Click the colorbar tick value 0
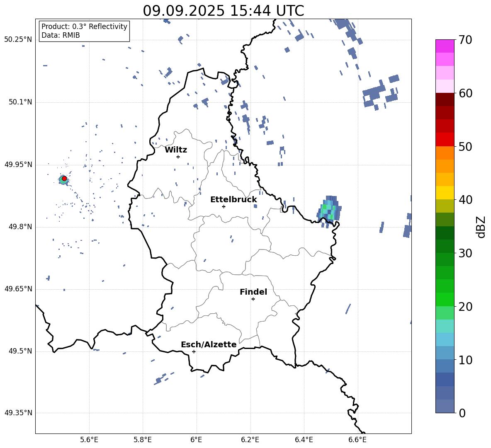Viewport: 491px width, 448px height. 462,413
